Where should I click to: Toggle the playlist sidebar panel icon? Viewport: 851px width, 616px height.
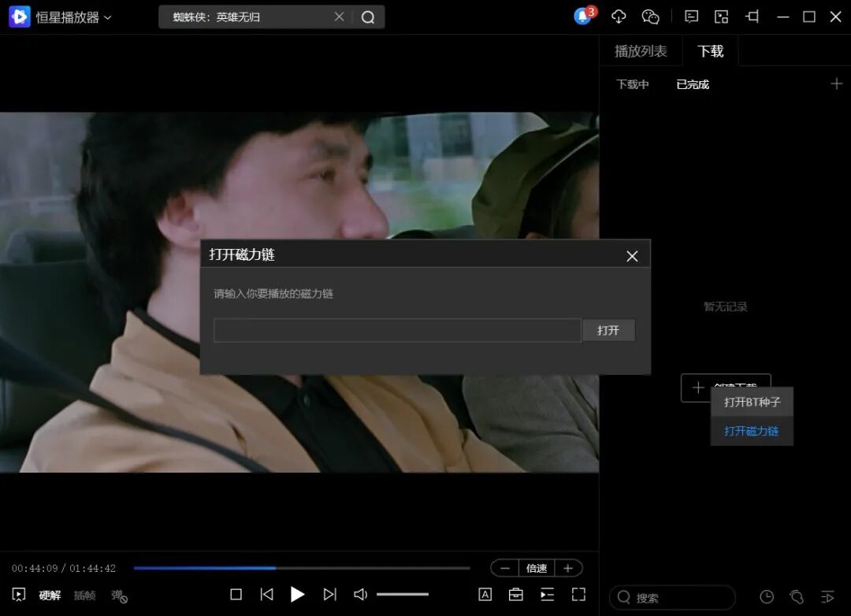547,594
